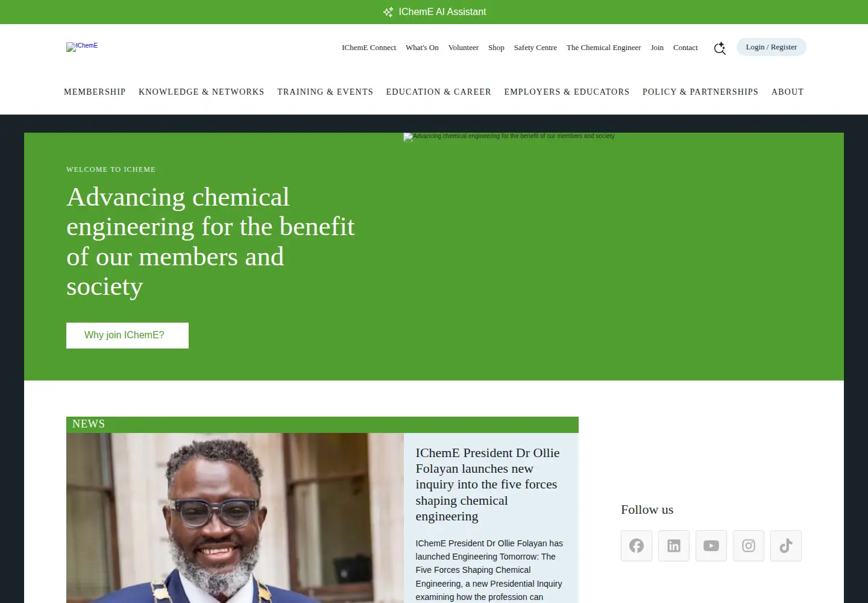Viewport: 868px width, 603px height.
Task: Open the About menu
Action: (x=787, y=92)
